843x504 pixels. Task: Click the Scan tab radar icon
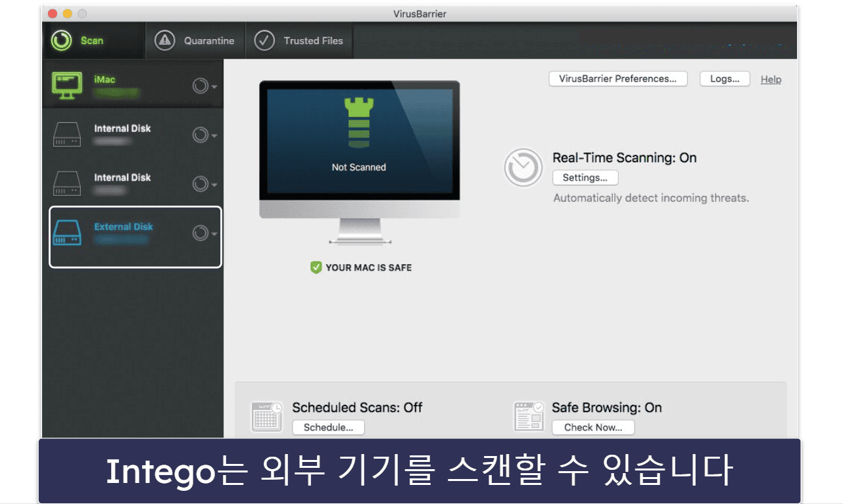[61, 41]
